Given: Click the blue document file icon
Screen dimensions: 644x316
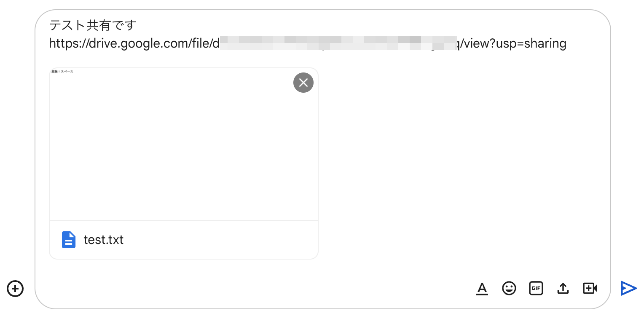Looking at the screenshot, I should tap(69, 240).
